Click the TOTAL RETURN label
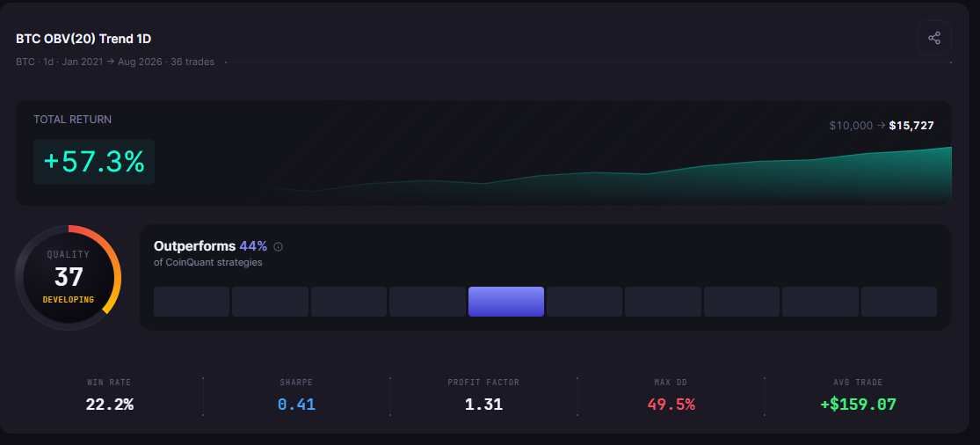This screenshot has height=445, width=980. tap(72, 120)
